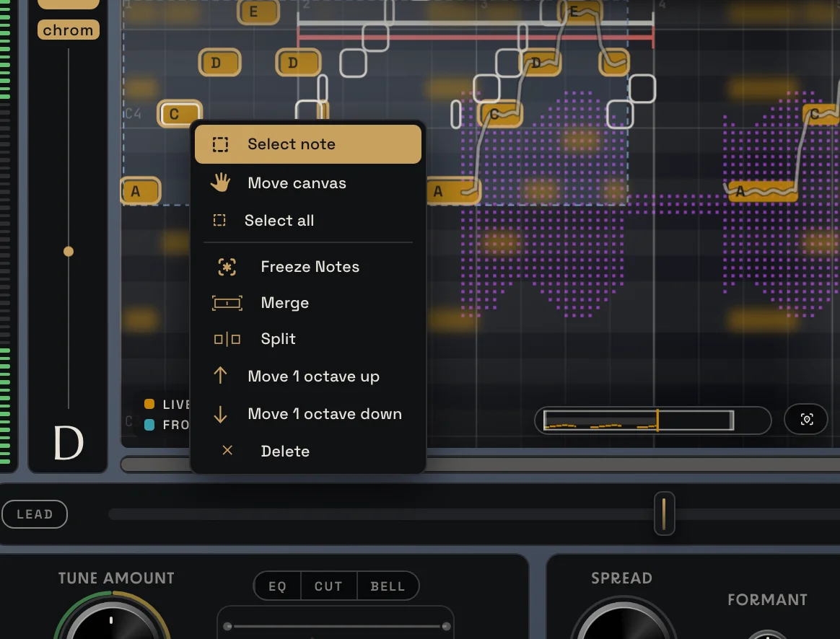Screen dimensions: 840x639
Task: Click the Merge notes icon
Action: pyautogui.click(x=227, y=303)
